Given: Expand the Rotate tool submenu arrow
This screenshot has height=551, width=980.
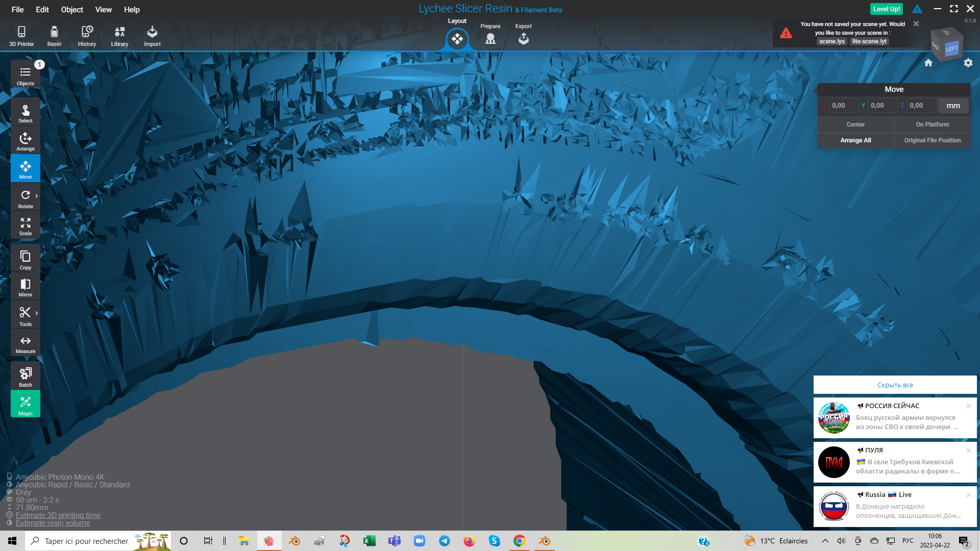Looking at the screenshot, I should tap(37, 196).
